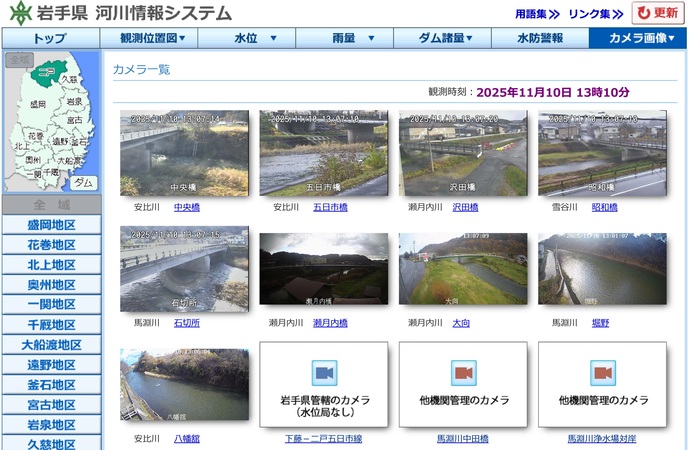
Task: Expand the 雨量 dropdown menu
Action: pos(344,38)
